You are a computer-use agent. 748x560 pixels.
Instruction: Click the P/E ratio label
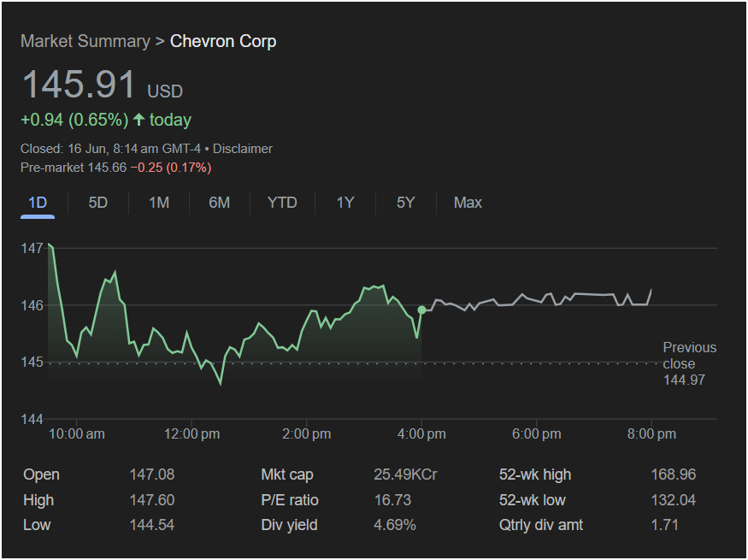tap(290, 500)
